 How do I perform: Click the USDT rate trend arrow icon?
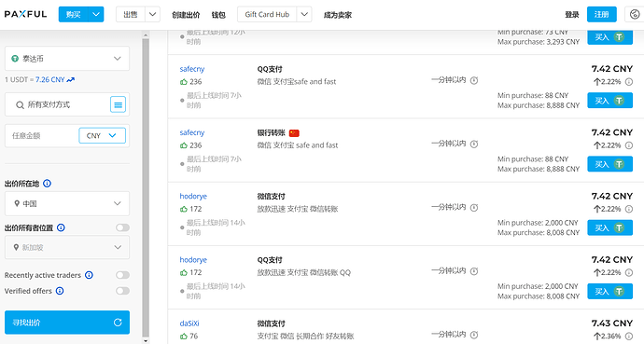point(71,79)
